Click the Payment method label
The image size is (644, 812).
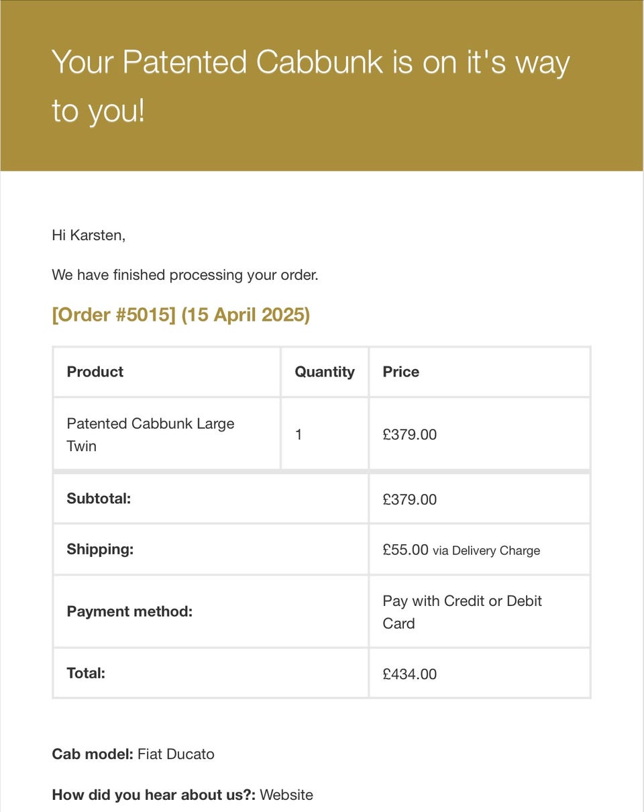tap(129, 611)
